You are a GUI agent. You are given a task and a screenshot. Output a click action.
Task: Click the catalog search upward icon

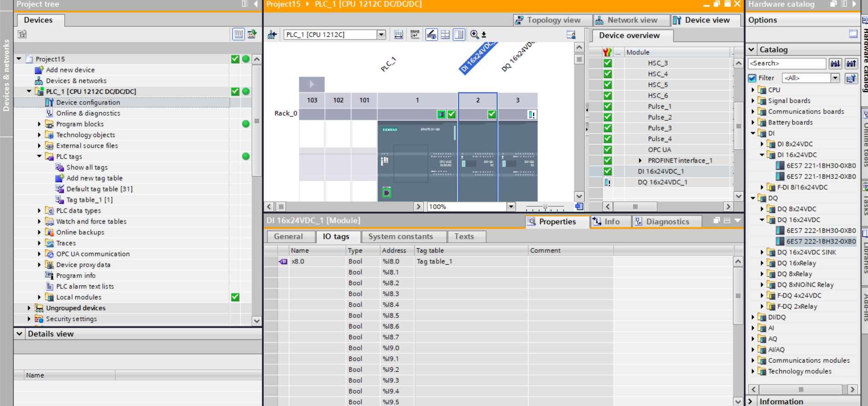click(851, 64)
